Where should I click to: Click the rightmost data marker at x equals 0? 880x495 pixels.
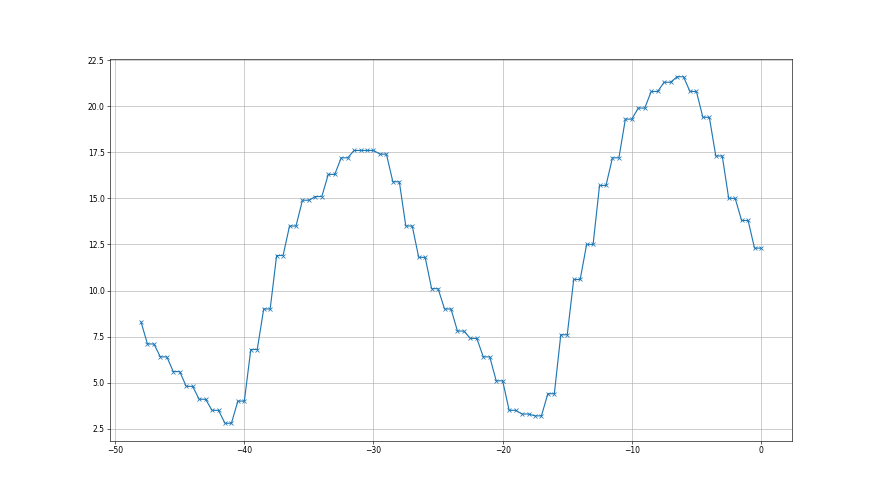tap(761, 248)
